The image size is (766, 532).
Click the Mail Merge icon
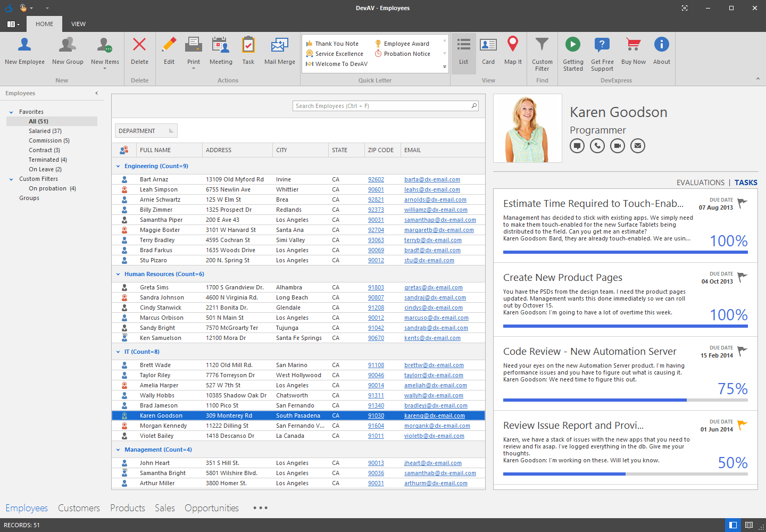(279, 45)
